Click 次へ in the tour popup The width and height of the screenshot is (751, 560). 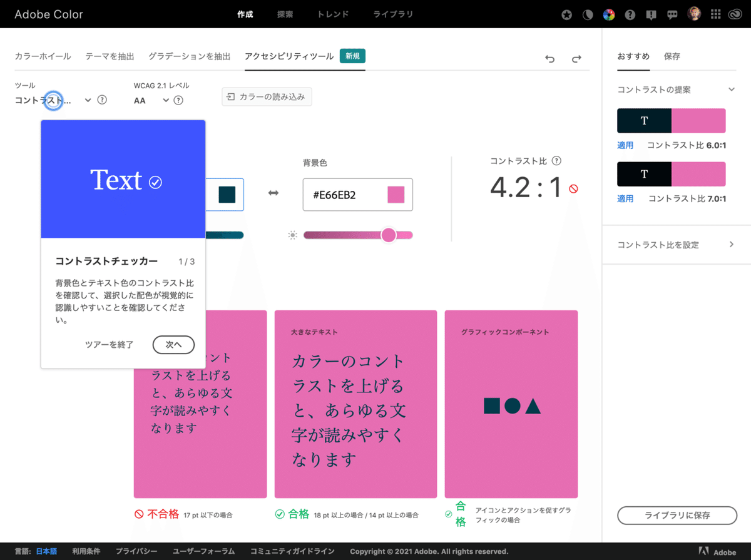[173, 345]
